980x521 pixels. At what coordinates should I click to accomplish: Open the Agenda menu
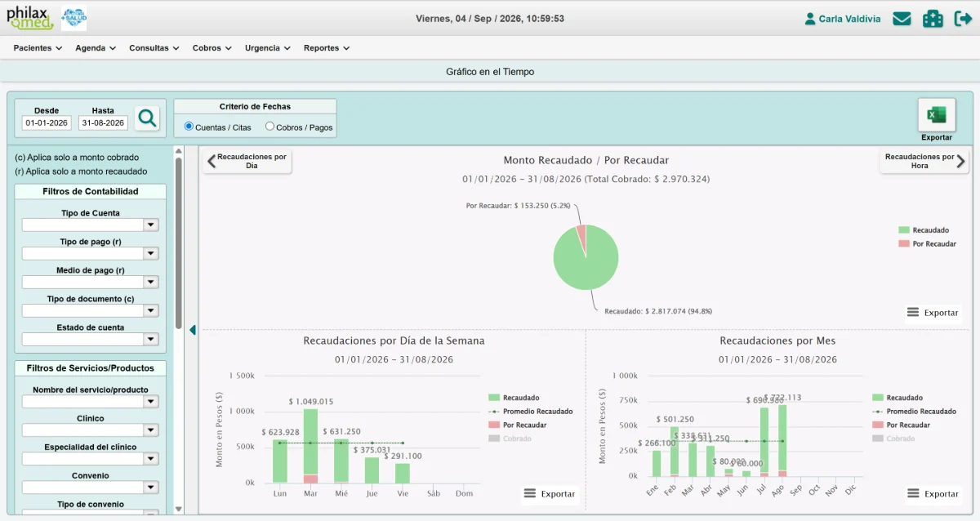click(96, 48)
